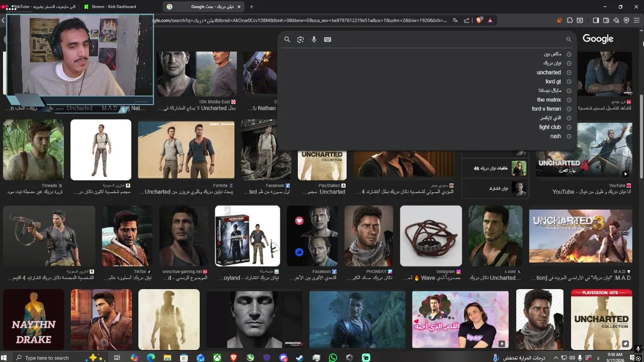
Task: Toggle the browser sidebar panel
Action: coord(596,20)
